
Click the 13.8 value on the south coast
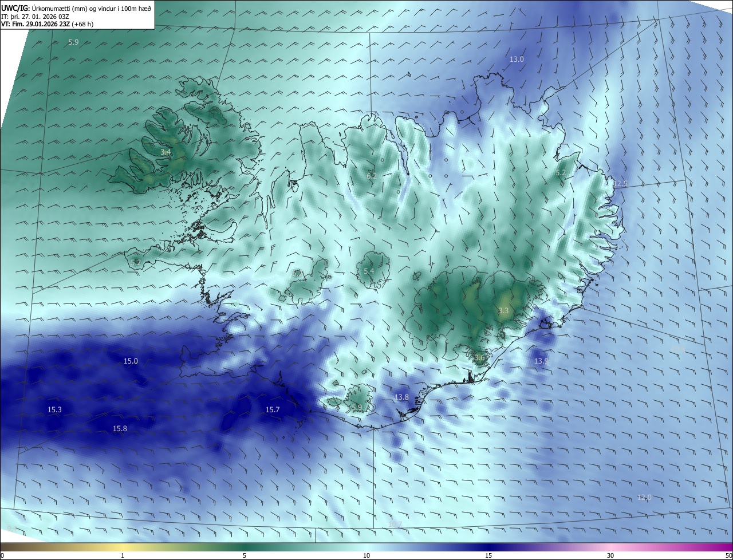pos(402,397)
